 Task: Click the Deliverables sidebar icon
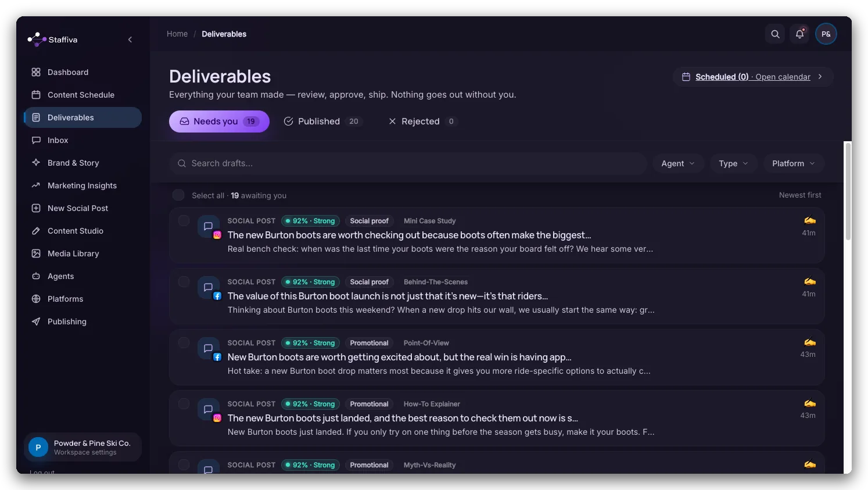[36, 117]
